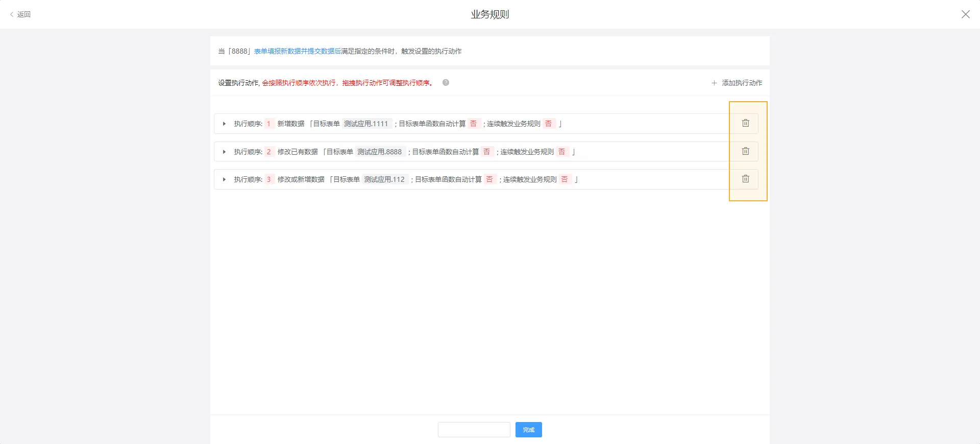The image size is (980, 444).
Task: Click the 测试应用.8888 target form tag
Action: (x=379, y=152)
